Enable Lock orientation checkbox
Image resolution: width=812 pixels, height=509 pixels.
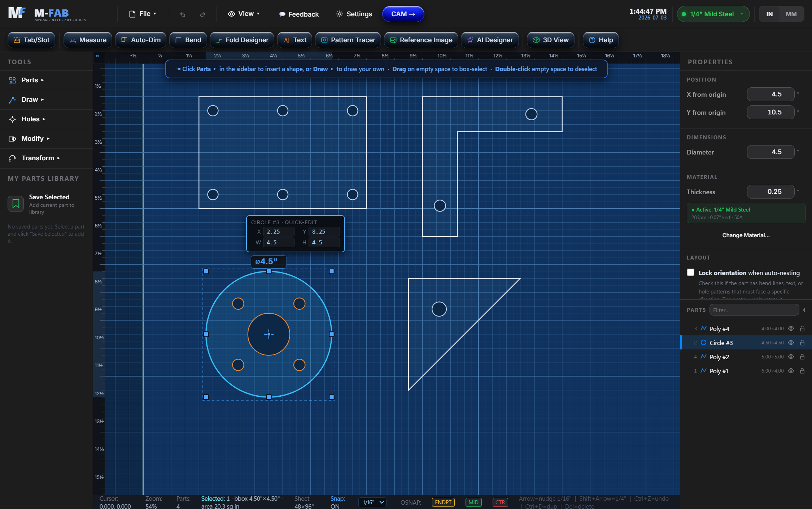click(x=690, y=273)
